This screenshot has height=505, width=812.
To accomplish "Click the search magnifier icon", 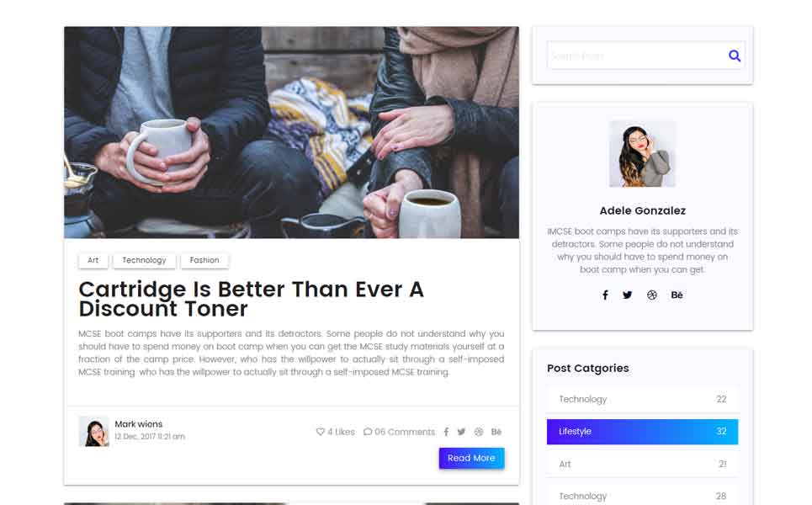I will point(735,56).
